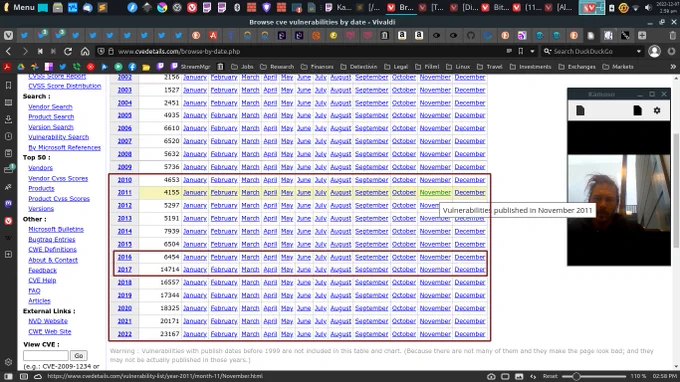Click the View CVE input field
The width and height of the screenshot is (680, 382).
[x=46, y=356]
